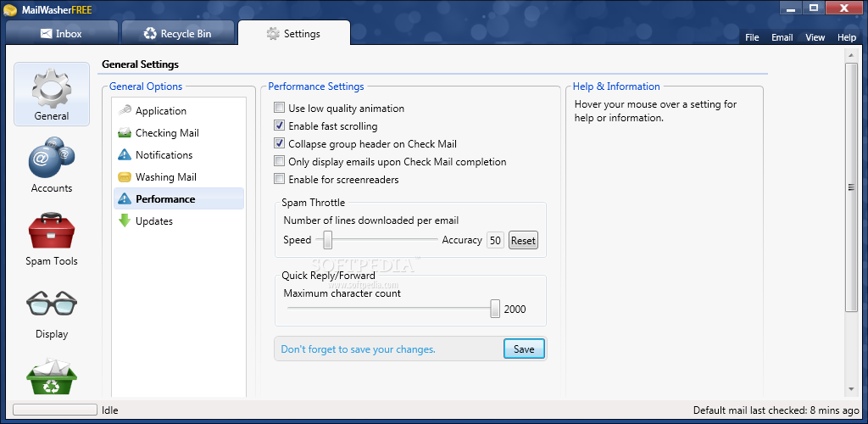Viewport: 868px width, 424px height.
Task: Click the Washing Mail yellow icon
Action: pyautogui.click(x=125, y=177)
